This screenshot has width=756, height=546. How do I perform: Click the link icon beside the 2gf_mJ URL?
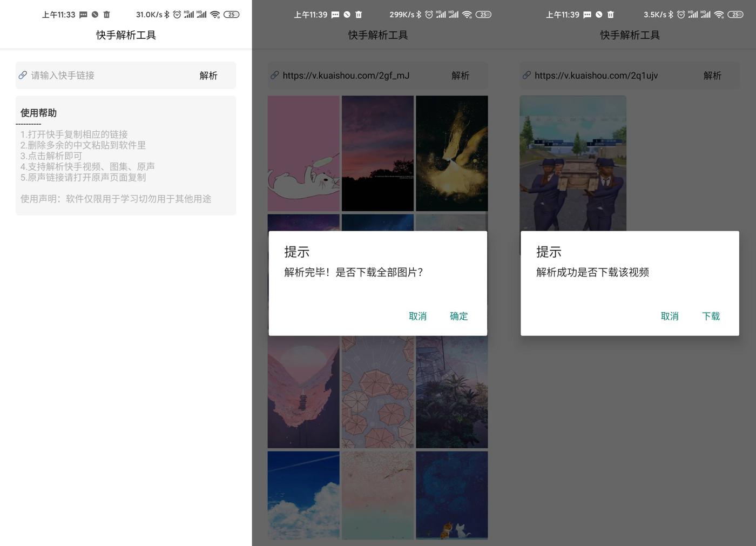pos(275,75)
